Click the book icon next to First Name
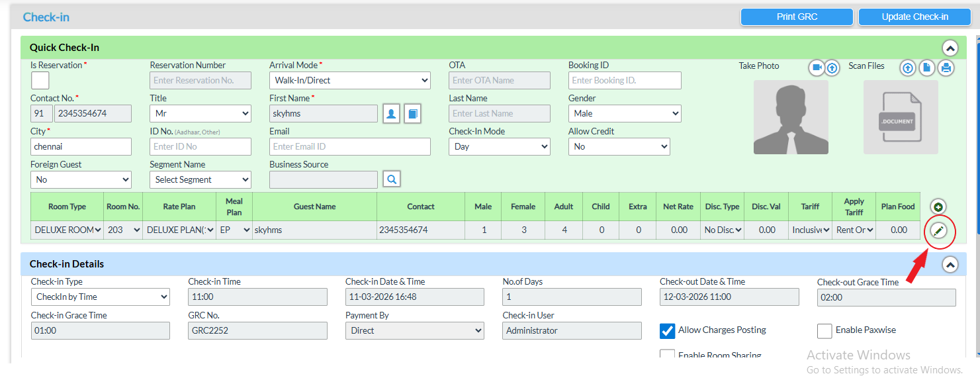This screenshot has height=378, width=980. point(412,114)
